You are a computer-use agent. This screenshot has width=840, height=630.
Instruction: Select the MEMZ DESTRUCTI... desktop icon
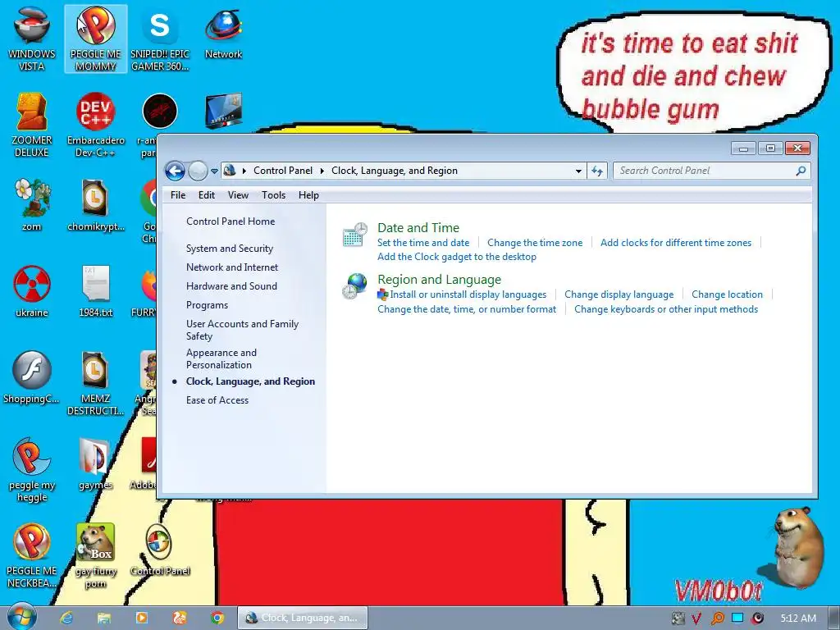95,383
